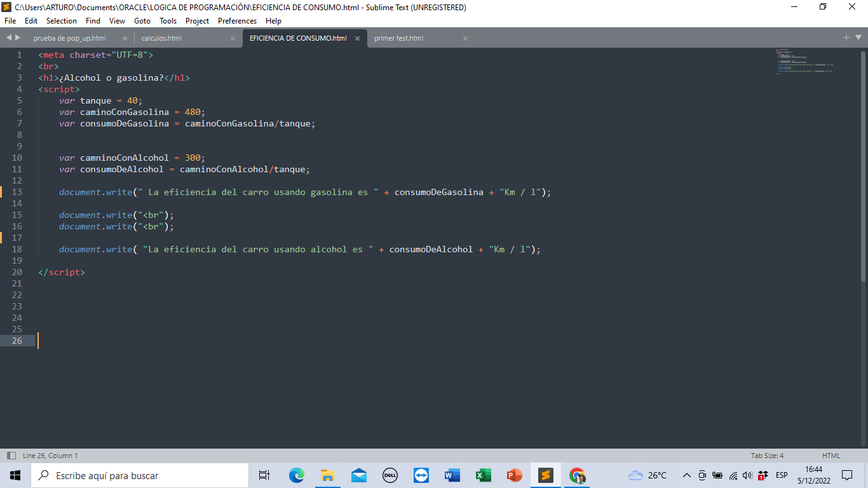This screenshot has height=488, width=868.
Task: Click the variable tanque = 40 line
Action: pyautogui.click(x=101, y=100)
